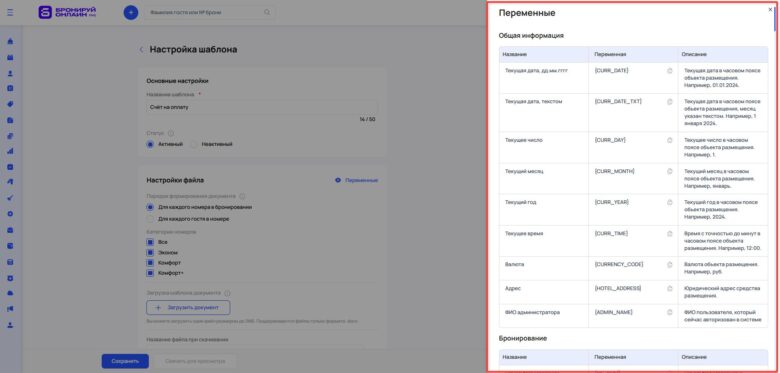Copy the [CURR_DAY] variable
Screen dimensions: 780x373
[x=670, y=140]
